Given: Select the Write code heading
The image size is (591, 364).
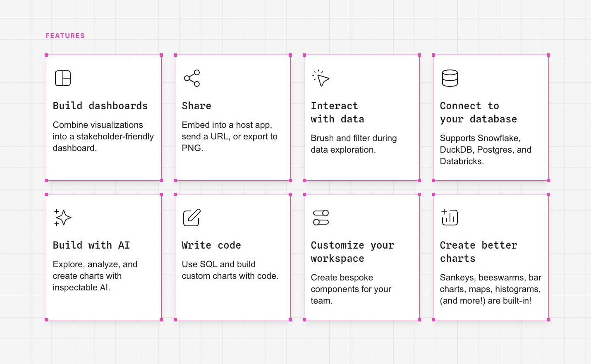Looking at the screenshot, I should 211,245.
